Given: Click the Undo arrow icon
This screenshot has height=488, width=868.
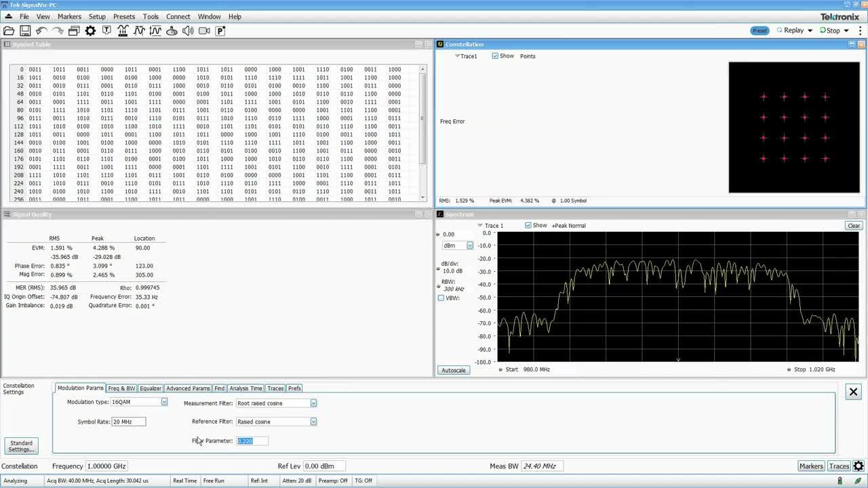Looking at the screenshot, I should point(41,30).
